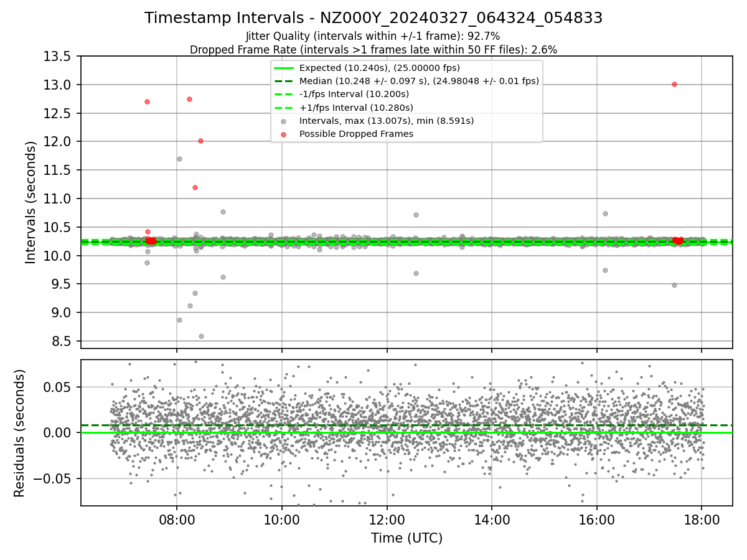Viewport: 747px width, 560px height.
Task: Click the "10.0" y-axis tick label
Action: 57,256
